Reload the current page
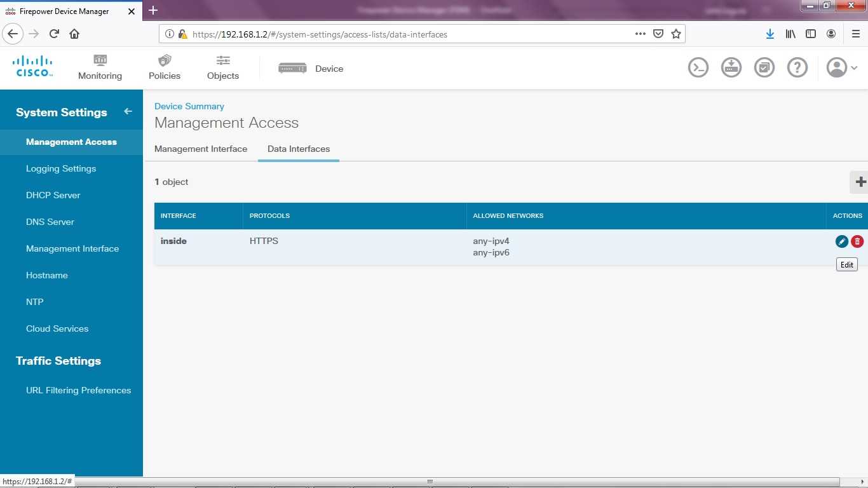The height and width of the screenshot is (488, 868). click(54, 34)
